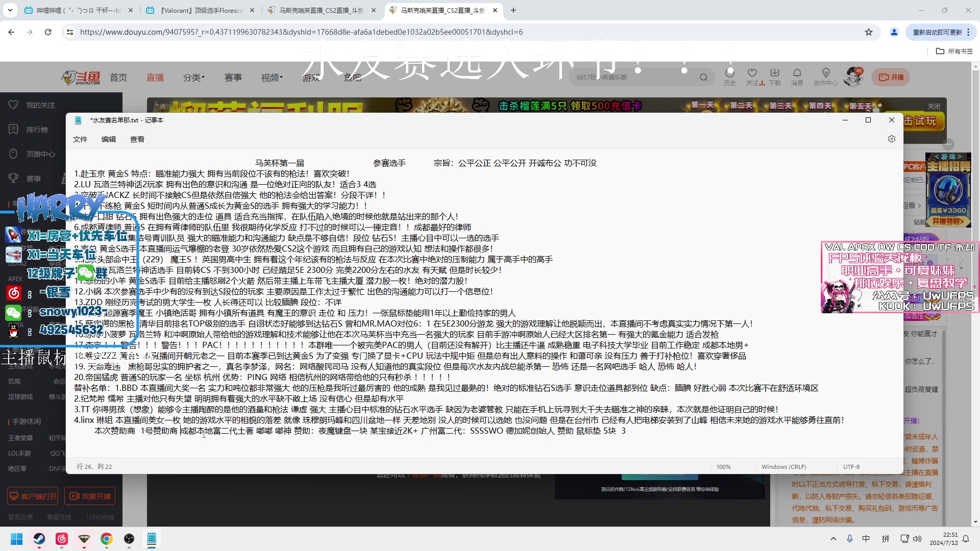The height and width of the screenshot is (551, 980).
Task: Click the orange 开播 button
Action: 891,78
